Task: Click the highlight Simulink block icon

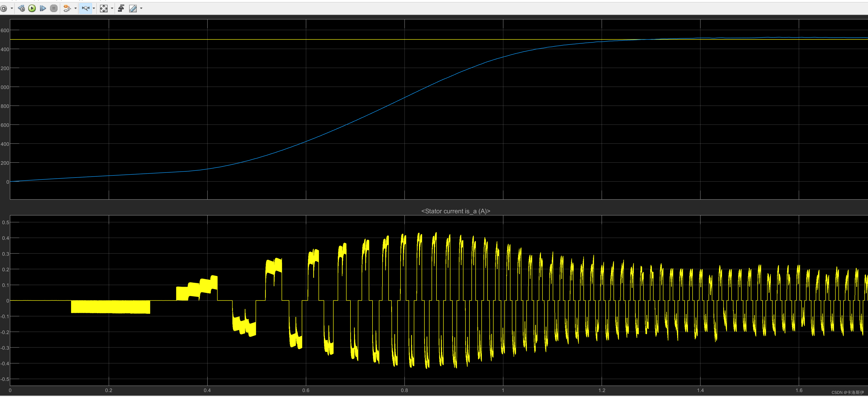Action: click(67, 9)
